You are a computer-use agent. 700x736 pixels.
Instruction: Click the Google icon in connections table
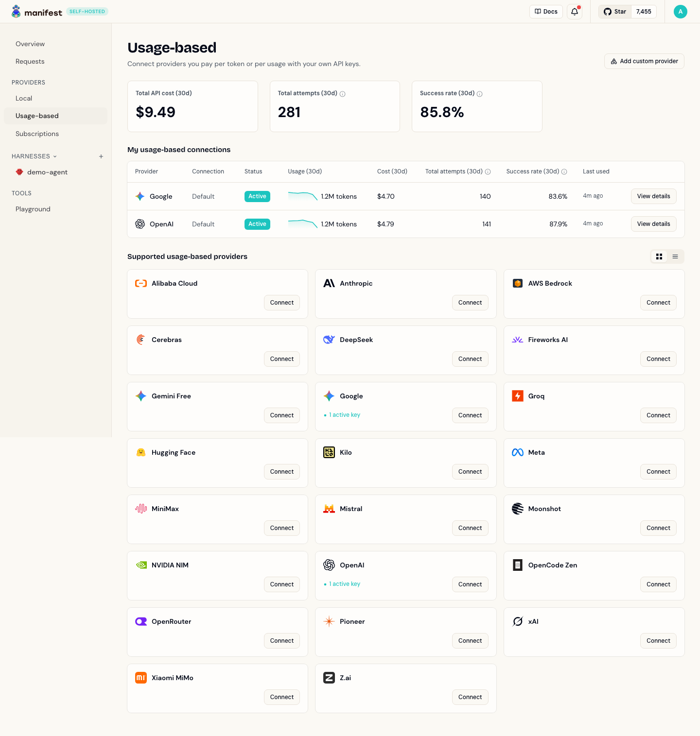coord(140,196)
